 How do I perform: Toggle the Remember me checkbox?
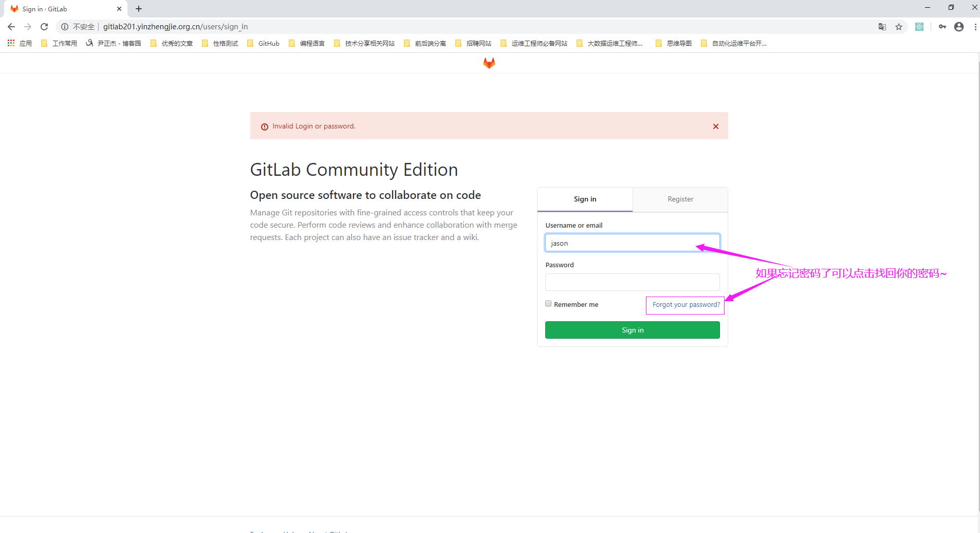(548, 304)
